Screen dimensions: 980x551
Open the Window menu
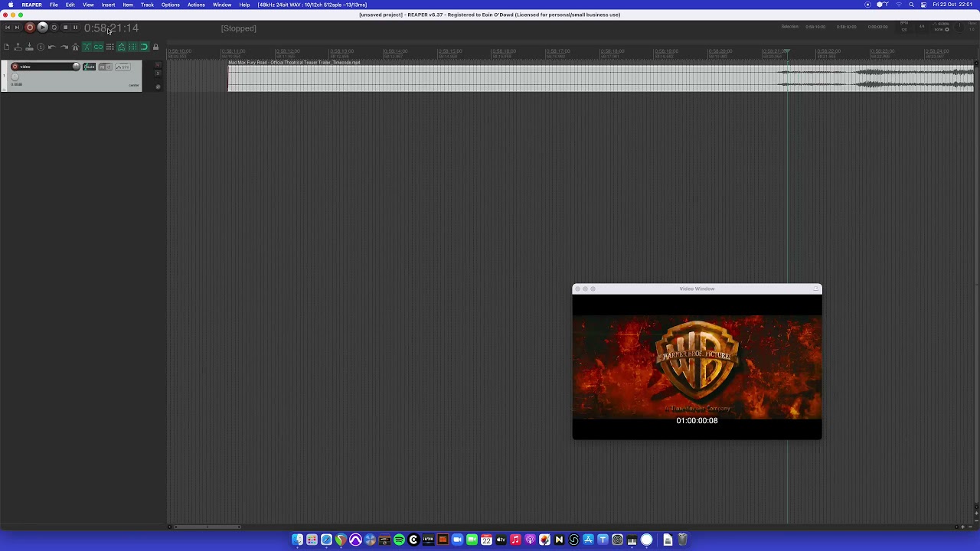tap(222, 5)
